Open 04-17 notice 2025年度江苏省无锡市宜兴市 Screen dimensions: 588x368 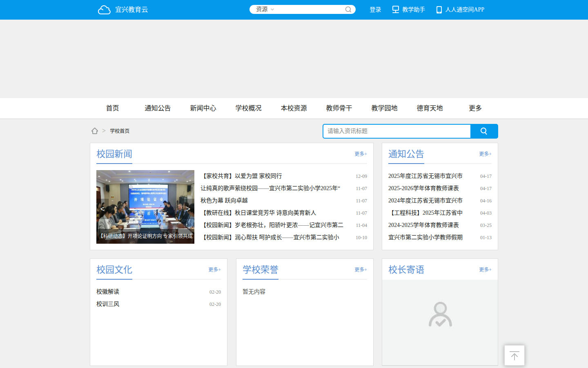tap(425, 176)
